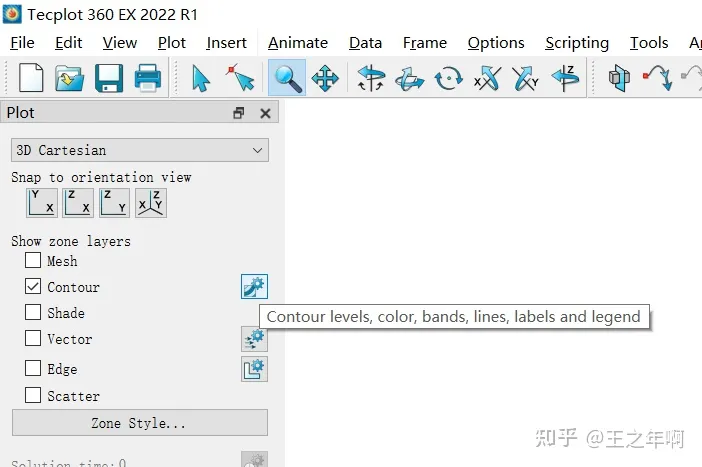The height and width of the screenshot is (467, 702).
Task: Open the Edit menu
Action: click(68, 43)
